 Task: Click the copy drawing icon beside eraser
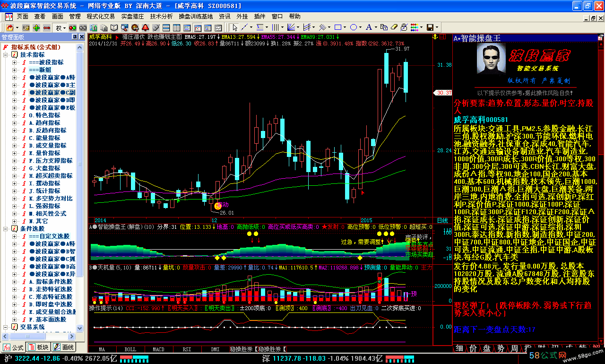click(x=384, y=27)
